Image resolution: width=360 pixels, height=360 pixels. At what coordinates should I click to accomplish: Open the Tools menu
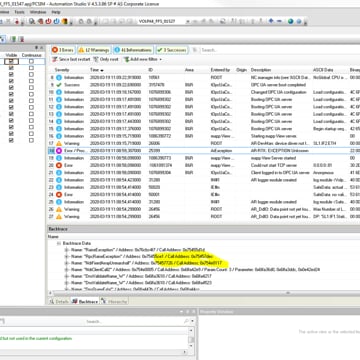pos(19,12)
